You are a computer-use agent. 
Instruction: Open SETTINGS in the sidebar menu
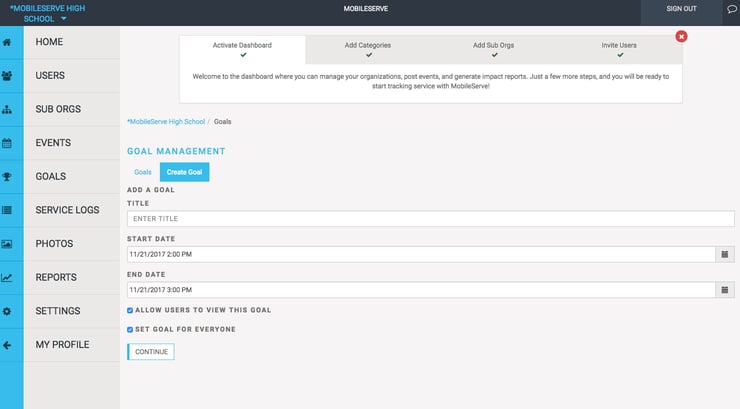point(72,311)
